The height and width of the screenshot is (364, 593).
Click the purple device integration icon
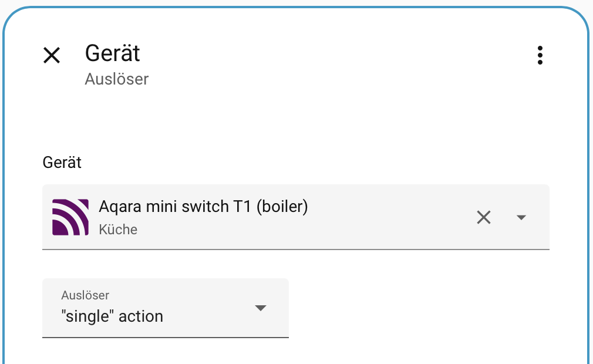tap(70, 217)
